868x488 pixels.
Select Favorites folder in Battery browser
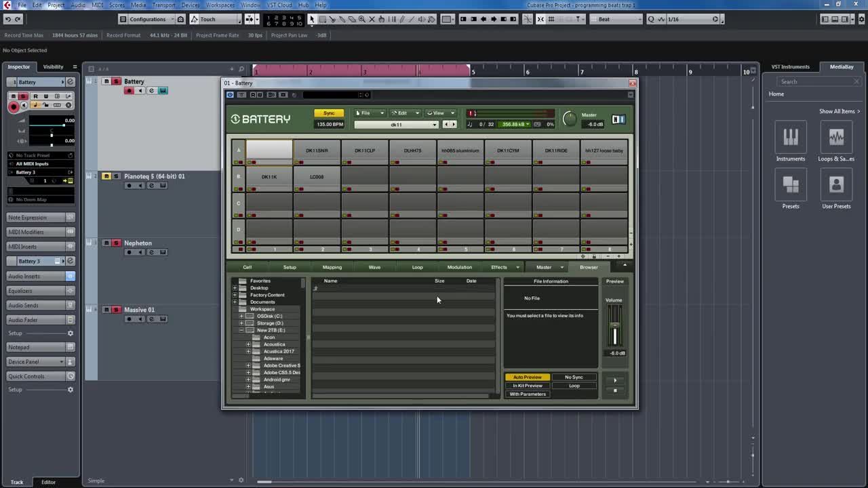(x=260, y=281)
